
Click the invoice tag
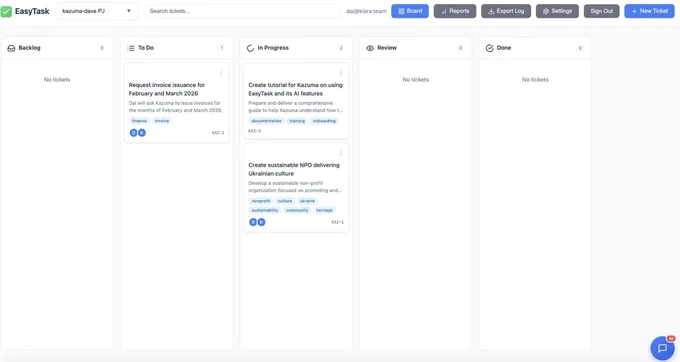click(162, 121)
